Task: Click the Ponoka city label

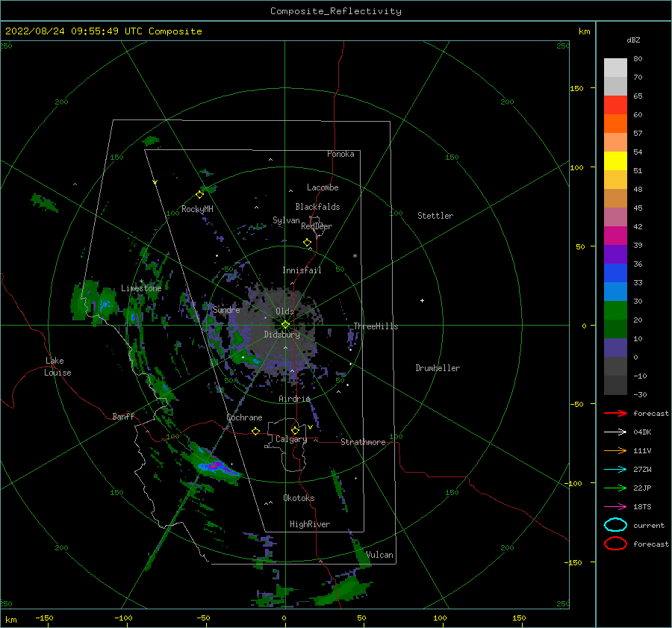Action: tap(340, 154)
